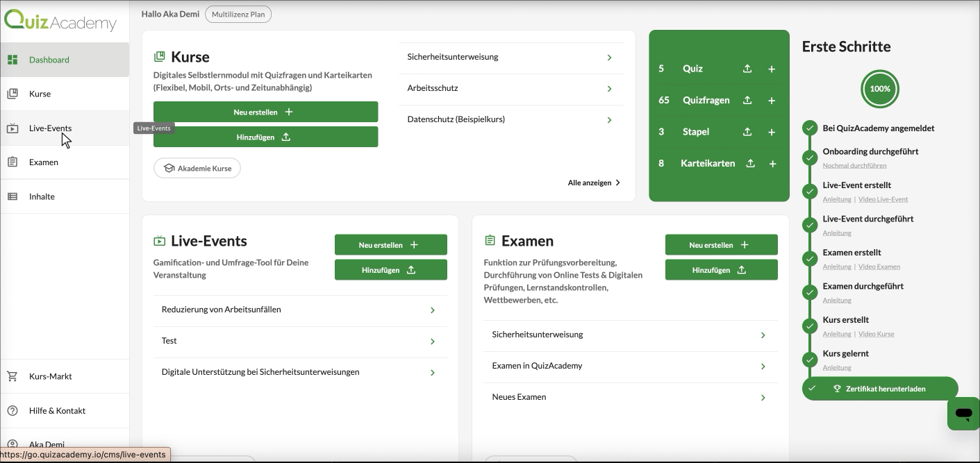Click Zertifikat herunterladen button
The height and width of the screenshot is (463, 980).
pos(880,389)
